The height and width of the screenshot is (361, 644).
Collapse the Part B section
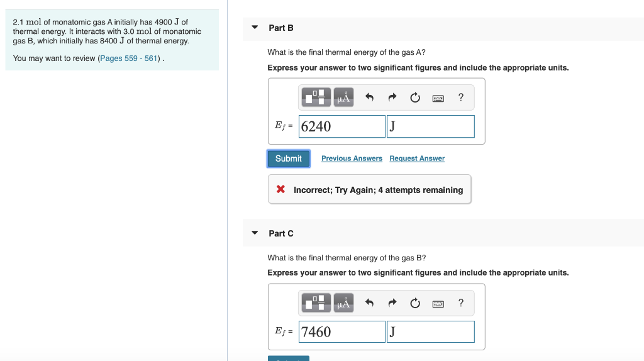click(255, 28)
